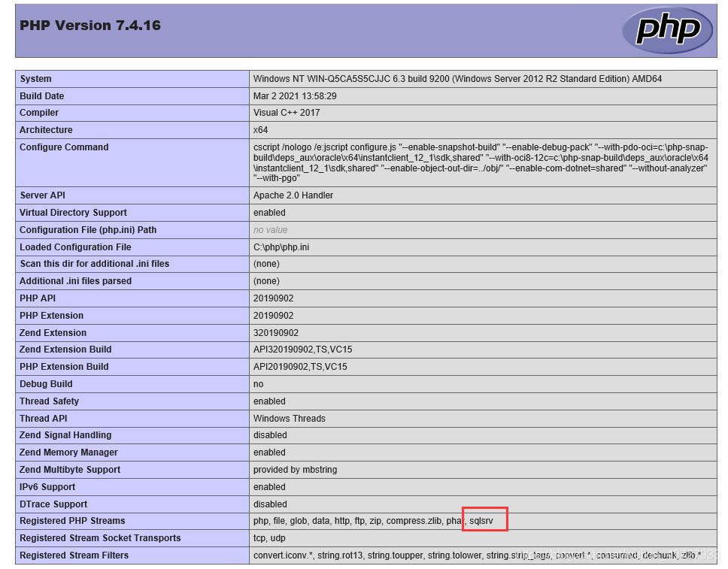Click the Zend Memory Manager row
728x569 pixels.
click(68, 452)
